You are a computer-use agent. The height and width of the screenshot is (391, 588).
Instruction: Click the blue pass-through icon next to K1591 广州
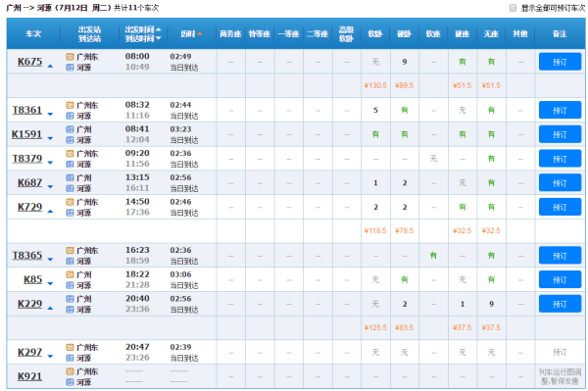coord(70,129)
